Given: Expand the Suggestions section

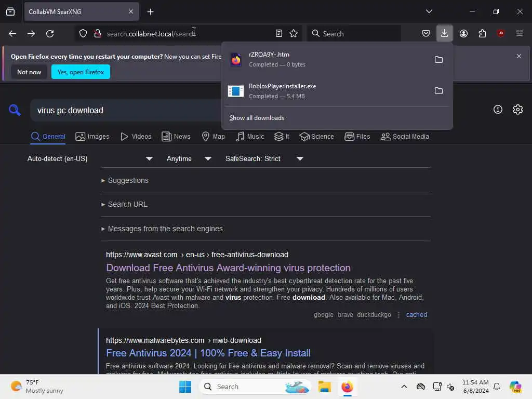Looking at the screenshot, I should tap(125, 180).
